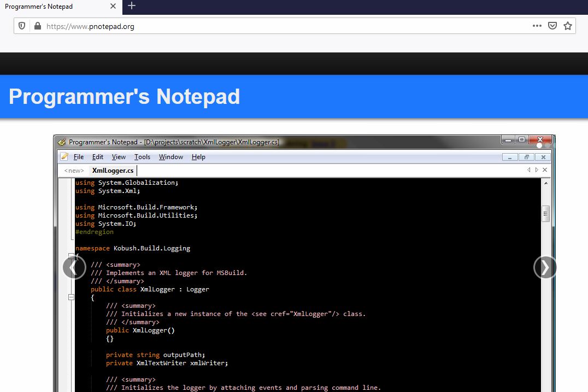
Task: Click the 'using Microsoft.Build.Utilities;' line
Action: click(x=136, y=215)
